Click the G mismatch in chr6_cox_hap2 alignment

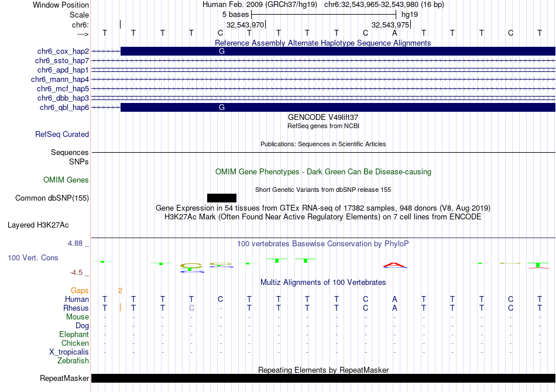[x=222, y=51]
